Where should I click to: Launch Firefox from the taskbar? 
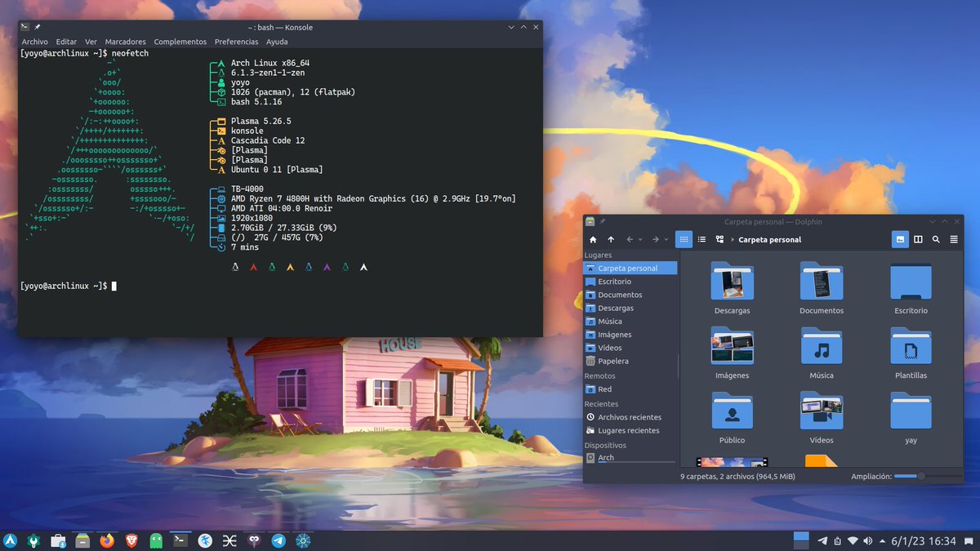[x=107, y=540]
